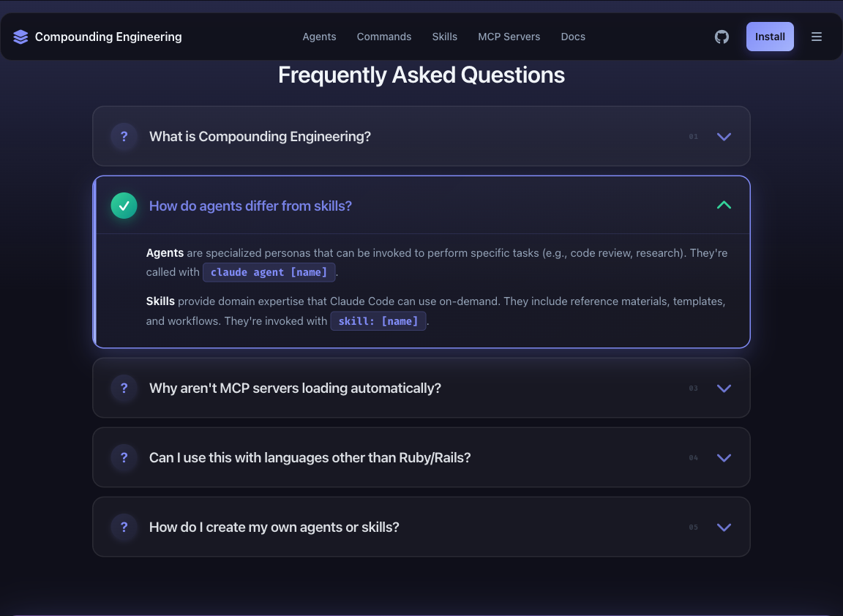The width and height of the screenshot is (843, 616).
Task: Click the Compounding Engineering stacked layers logo
Action: click(x=20, y=37)
